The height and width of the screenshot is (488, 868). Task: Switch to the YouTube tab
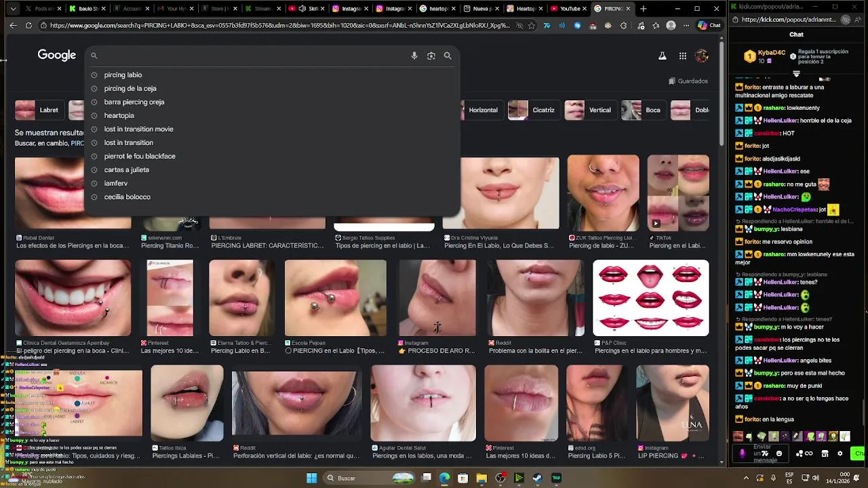[568, 9]
